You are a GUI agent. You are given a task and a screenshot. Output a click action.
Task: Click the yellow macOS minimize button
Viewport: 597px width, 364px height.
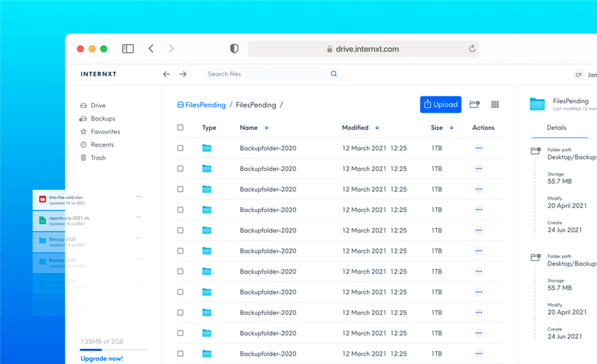pyautogui.click(x=92, y=49)
